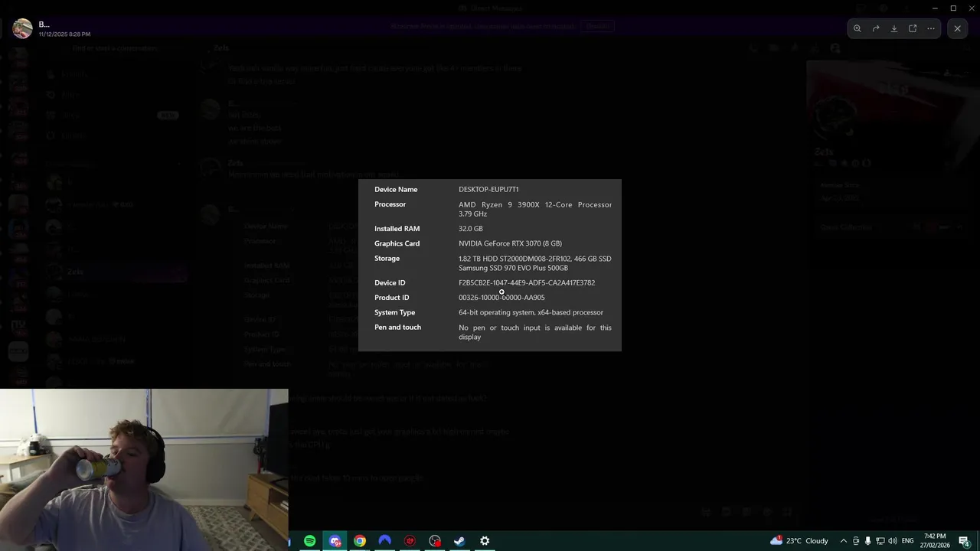Open Discord from the taskbar
The width and height of the screenshot is (980, 551).
335,541
